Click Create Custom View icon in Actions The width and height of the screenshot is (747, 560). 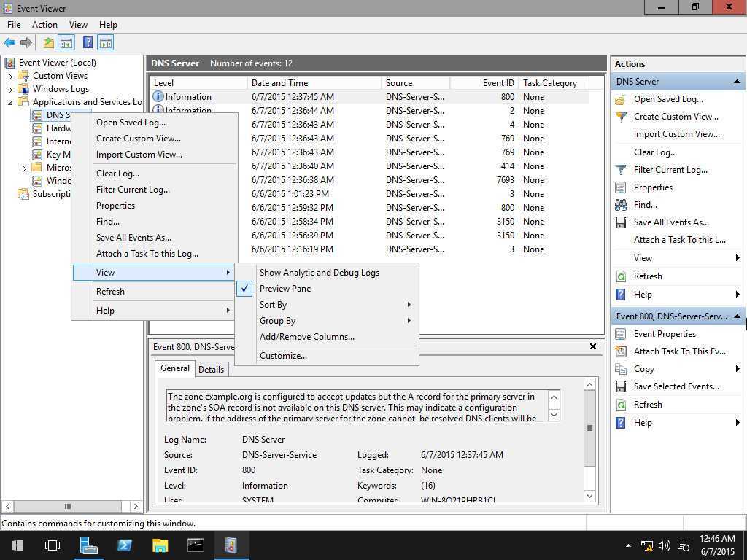click(621, 117)
